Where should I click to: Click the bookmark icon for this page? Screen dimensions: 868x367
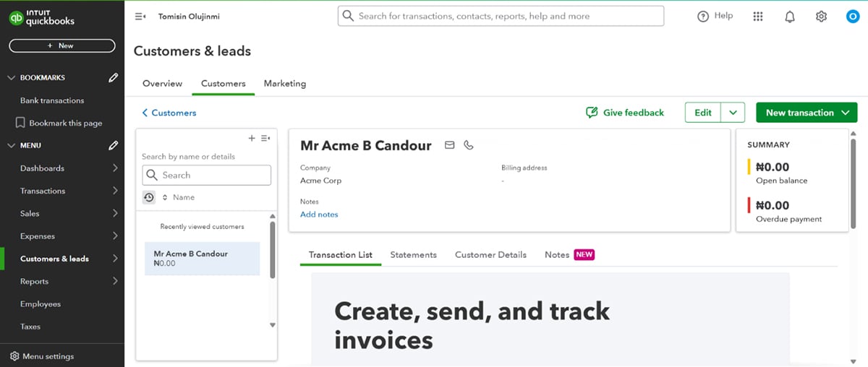[20, 123]
